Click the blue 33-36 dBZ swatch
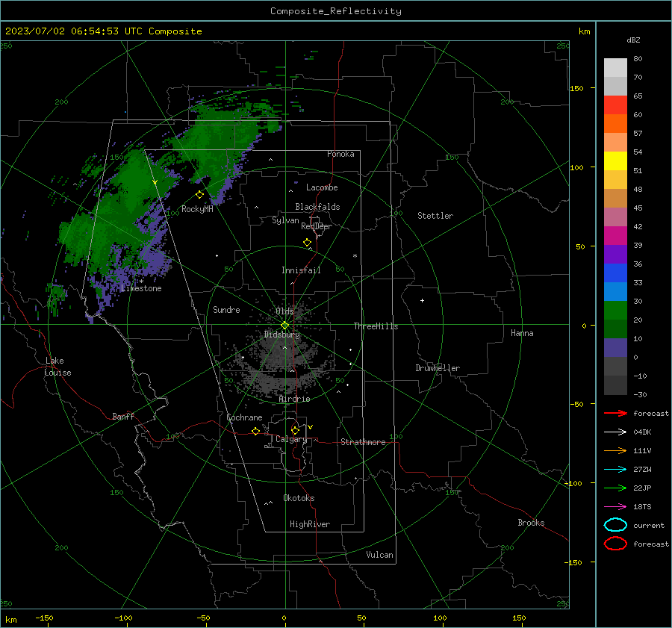Image resolution: width=672 pixels, height=628 pixels. pos(615,273)
